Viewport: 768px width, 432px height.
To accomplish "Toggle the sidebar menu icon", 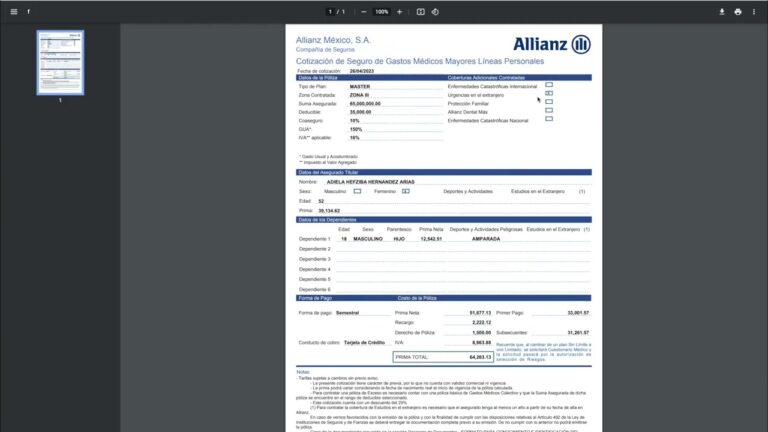I will coord(14,12).
